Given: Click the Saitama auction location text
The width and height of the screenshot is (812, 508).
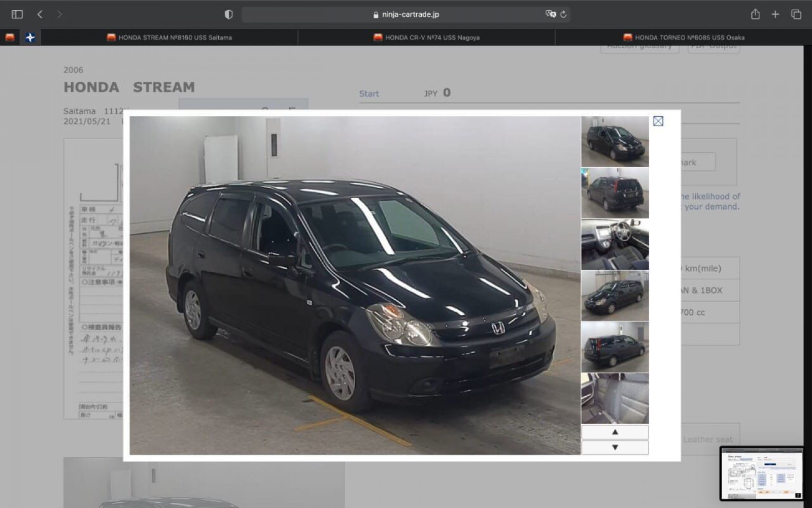Looking at the screenshot, I should [x=79, y=111].
